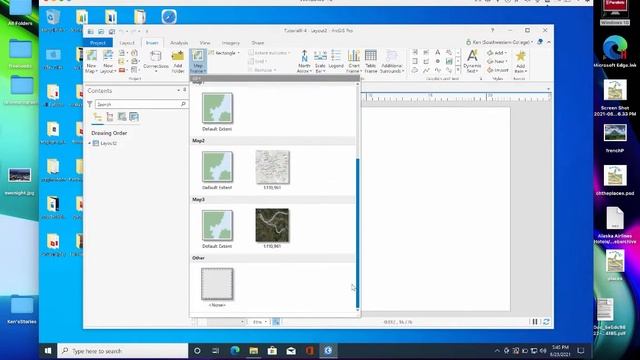Collapse the ribbon with the chevron

(x=549, y=42)
